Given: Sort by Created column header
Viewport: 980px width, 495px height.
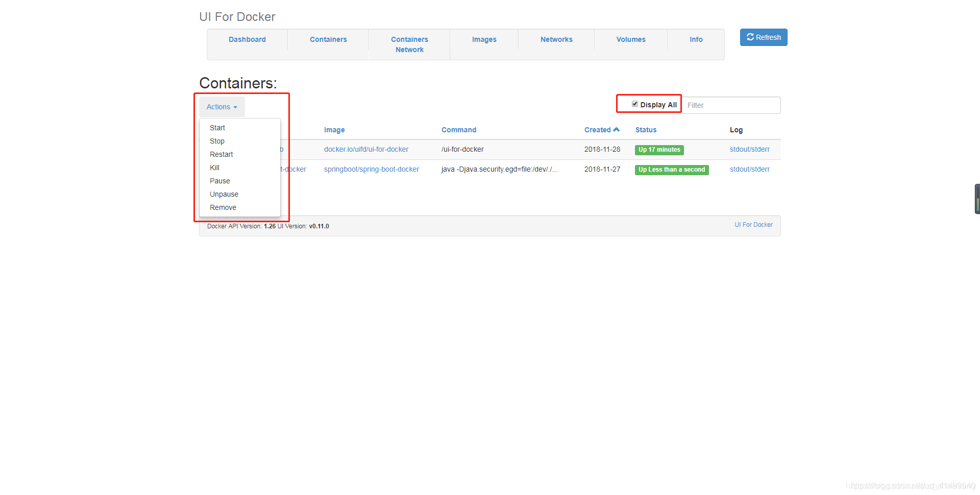Looking at the screenshot, I should [x=602, y=130].
